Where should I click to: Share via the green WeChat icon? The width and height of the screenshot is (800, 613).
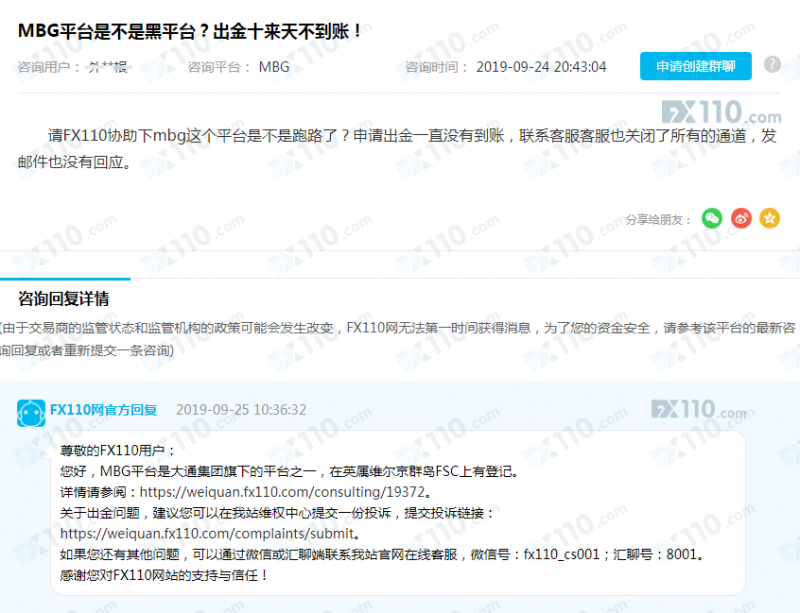(711, 218)
